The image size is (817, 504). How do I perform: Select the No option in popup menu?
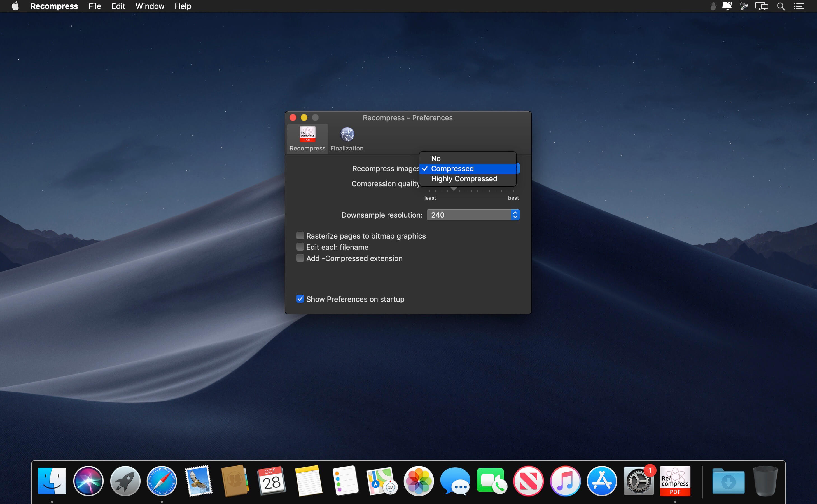[436, 159]
